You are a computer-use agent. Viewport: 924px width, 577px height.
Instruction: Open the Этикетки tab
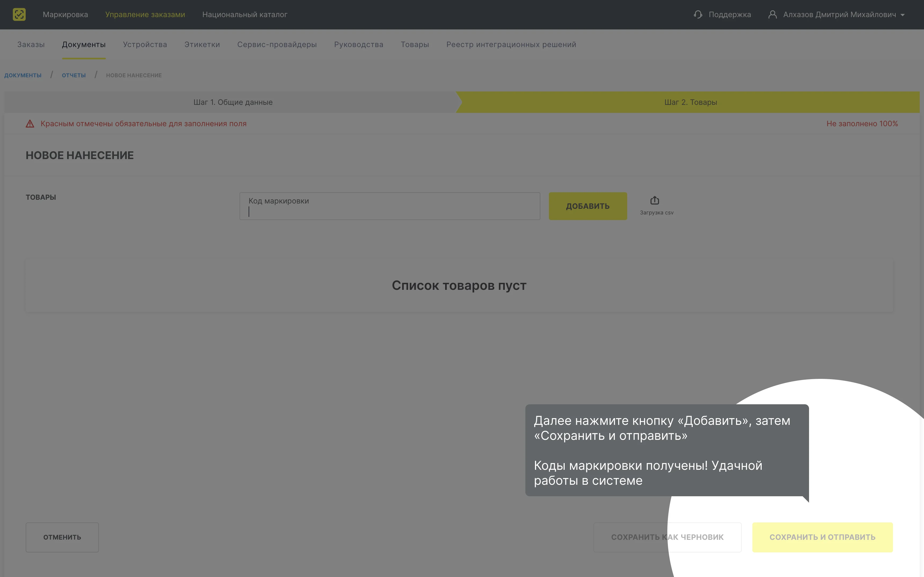click(202, 44)
